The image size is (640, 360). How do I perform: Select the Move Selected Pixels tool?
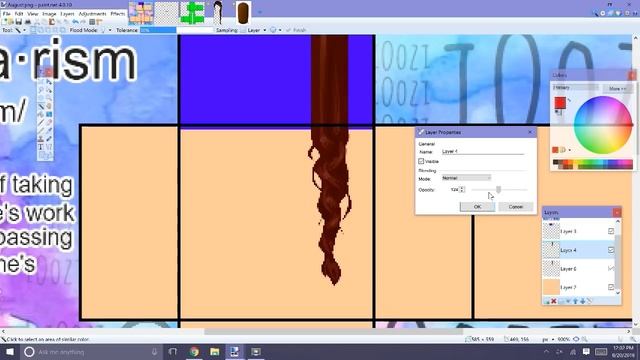[x=49, y=82]
